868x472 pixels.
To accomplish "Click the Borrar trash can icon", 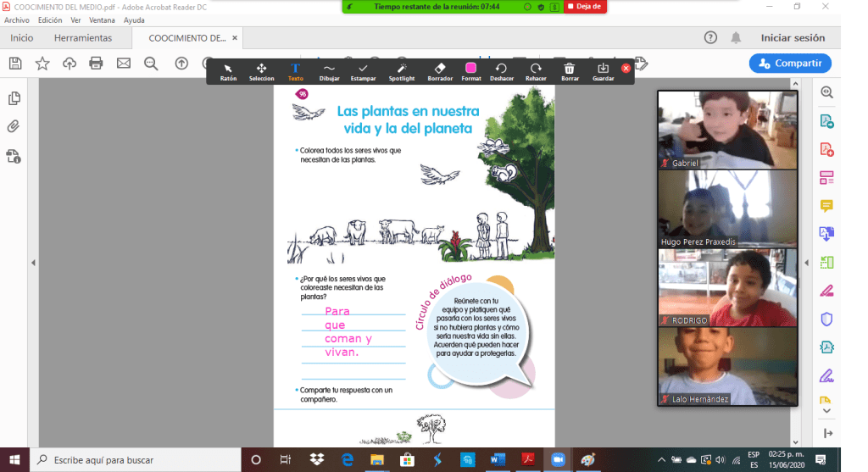I will (x=570, y=71).
